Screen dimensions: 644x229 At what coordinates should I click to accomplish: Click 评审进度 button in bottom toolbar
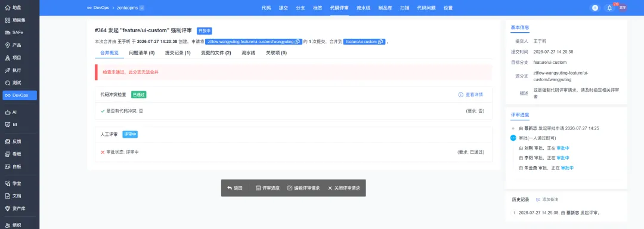267,188
